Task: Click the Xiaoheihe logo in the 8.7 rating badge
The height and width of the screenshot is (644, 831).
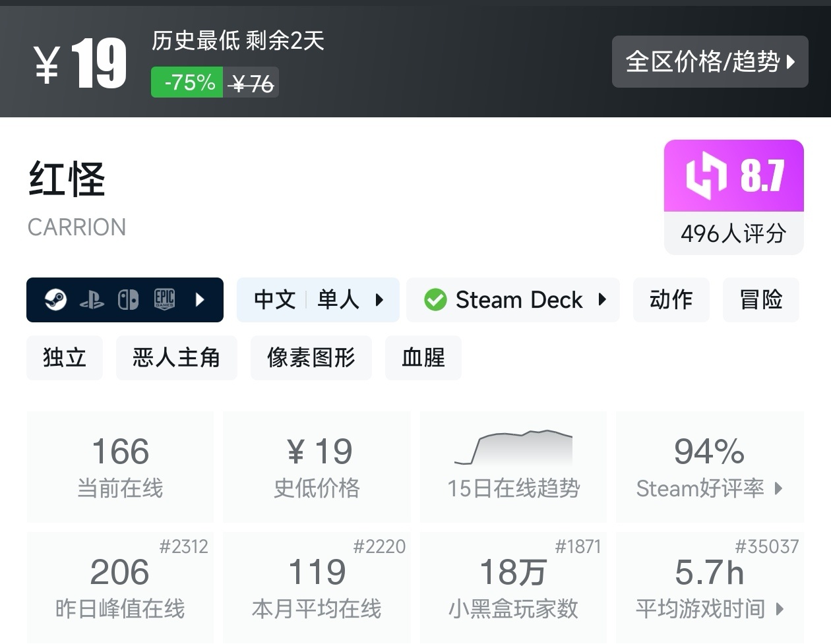Action: (x=706, y=175)
